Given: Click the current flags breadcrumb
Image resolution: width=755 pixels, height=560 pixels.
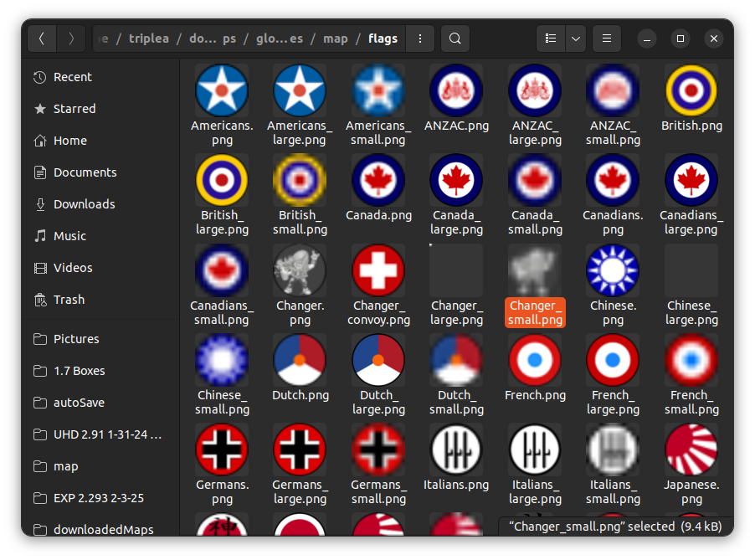Looking at the screenshot, I should [x=383, y=39].
